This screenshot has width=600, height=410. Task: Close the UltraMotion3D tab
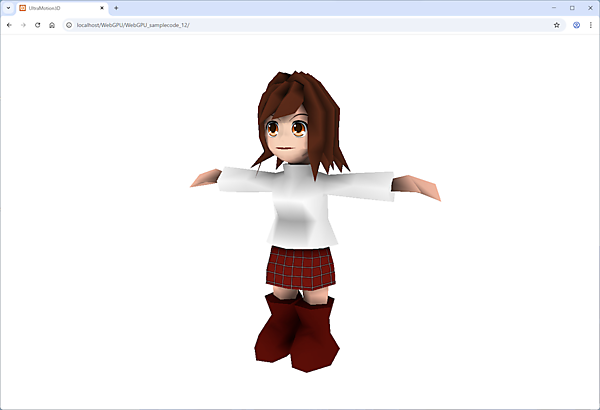102,8
